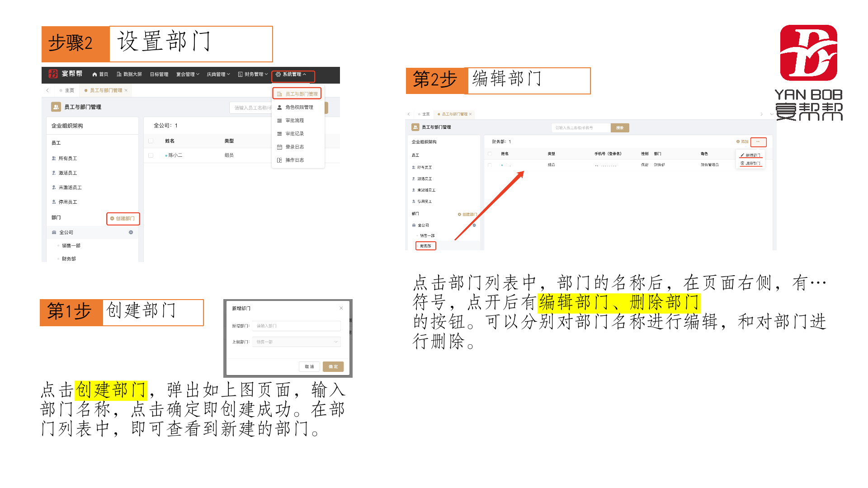Tick the checkbox beside 陈小二
The width and height of the screenshot is (868, 488).
151,155
